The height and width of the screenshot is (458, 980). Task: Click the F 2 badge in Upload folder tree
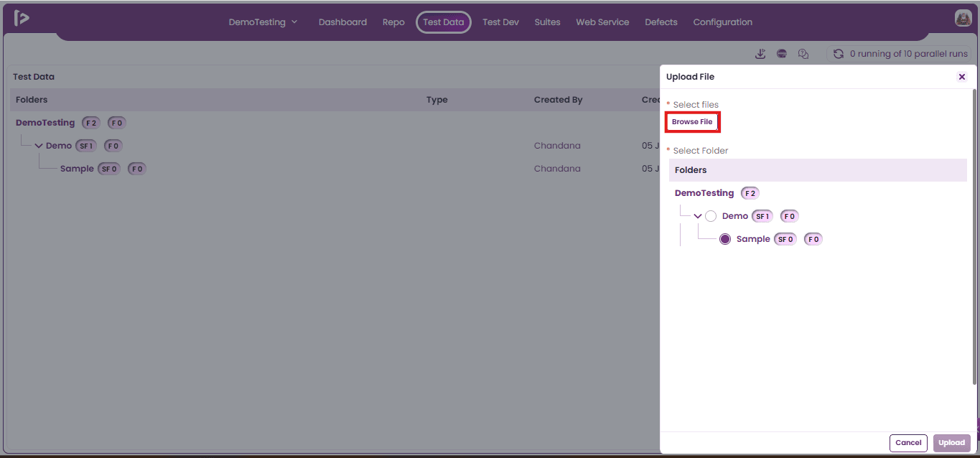(750, 193)
